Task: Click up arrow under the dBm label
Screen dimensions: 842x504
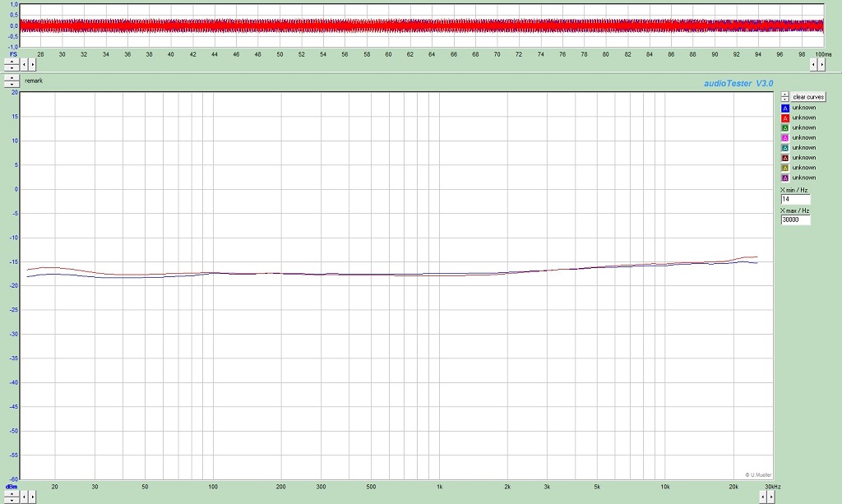Action: click(x=12, y=493)
